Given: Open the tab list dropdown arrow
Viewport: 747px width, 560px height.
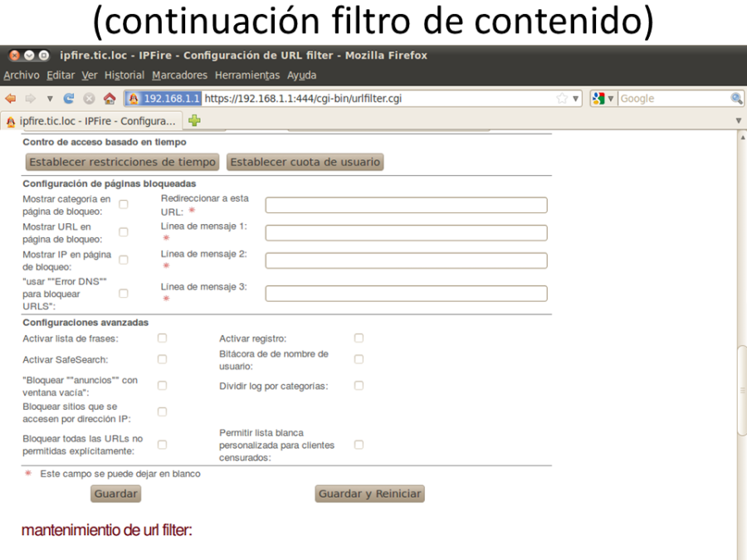Looking at the screenshot, I should pyautogui.click(x=738, y=119).
